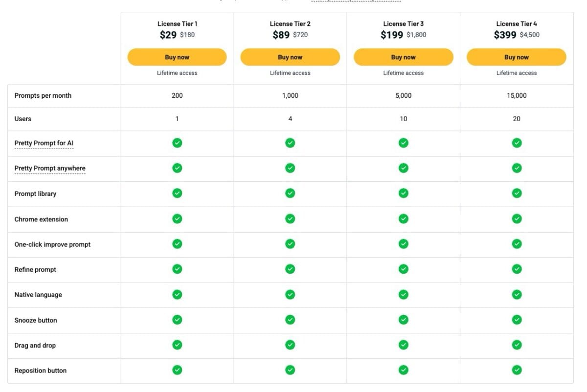Click Tier 2 Snooze button checkmark icon

pyautogui.click(x=290, y=320)
